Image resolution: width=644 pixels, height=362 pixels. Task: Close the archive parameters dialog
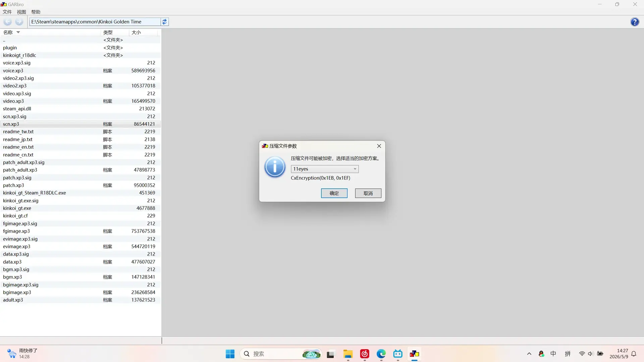coord(379,146)
